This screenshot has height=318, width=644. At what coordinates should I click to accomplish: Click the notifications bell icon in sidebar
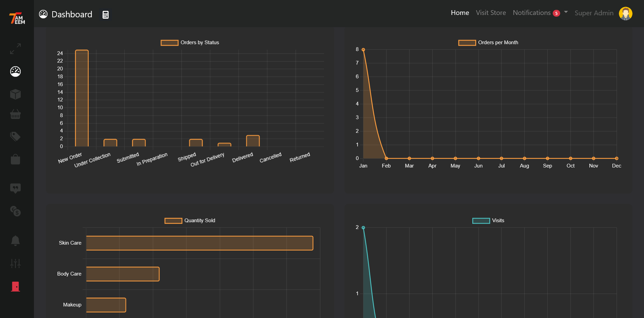[15, 241]
